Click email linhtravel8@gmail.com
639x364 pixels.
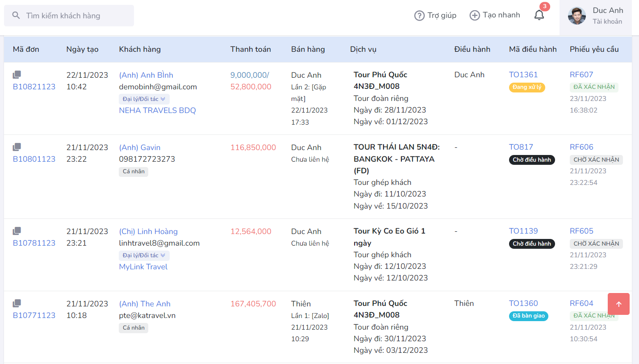159,243
